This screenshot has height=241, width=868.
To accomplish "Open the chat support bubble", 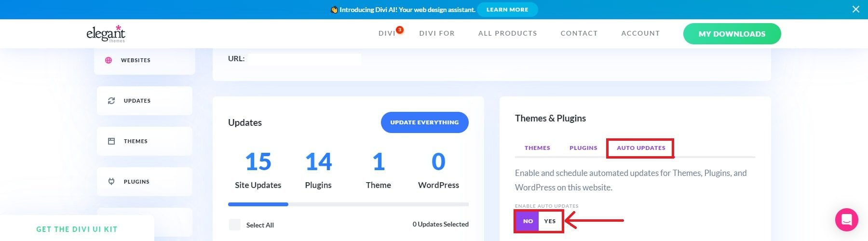I will (846, 220).
